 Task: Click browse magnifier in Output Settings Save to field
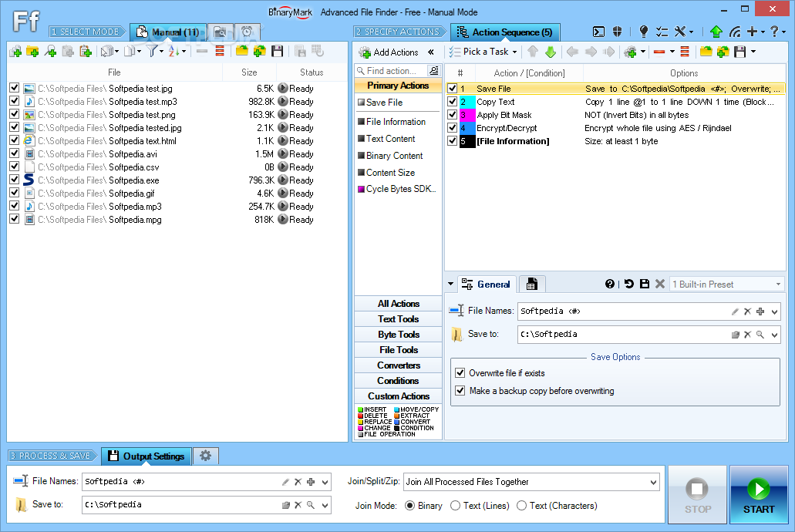tap(310, 504)
